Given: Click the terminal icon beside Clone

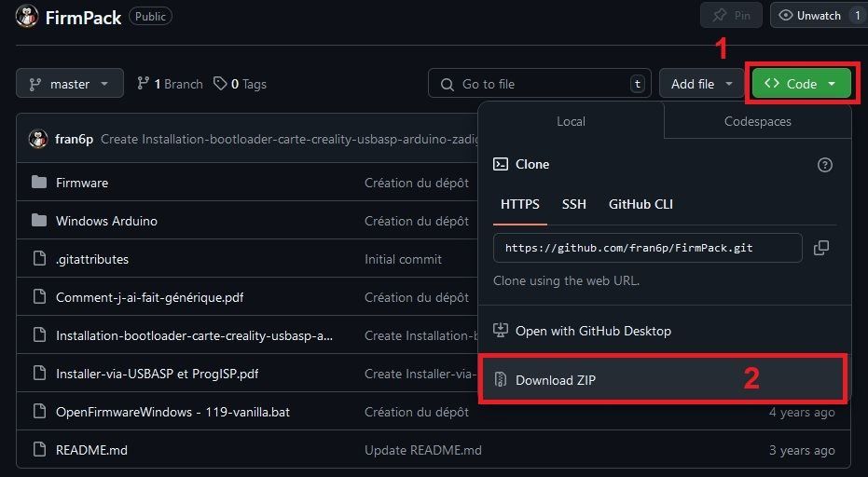Looking at the screenshot, I should point(501,164).
